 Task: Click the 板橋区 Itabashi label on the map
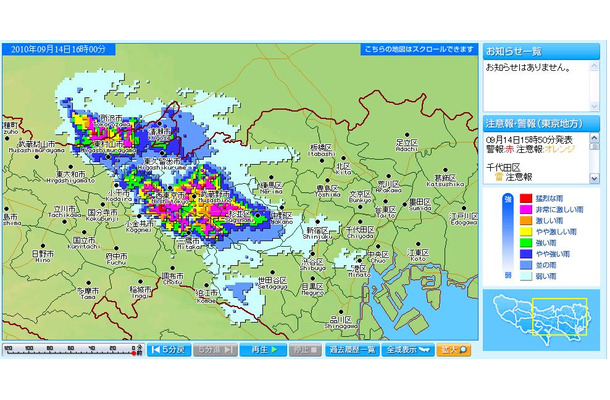[x=321, y=150]
